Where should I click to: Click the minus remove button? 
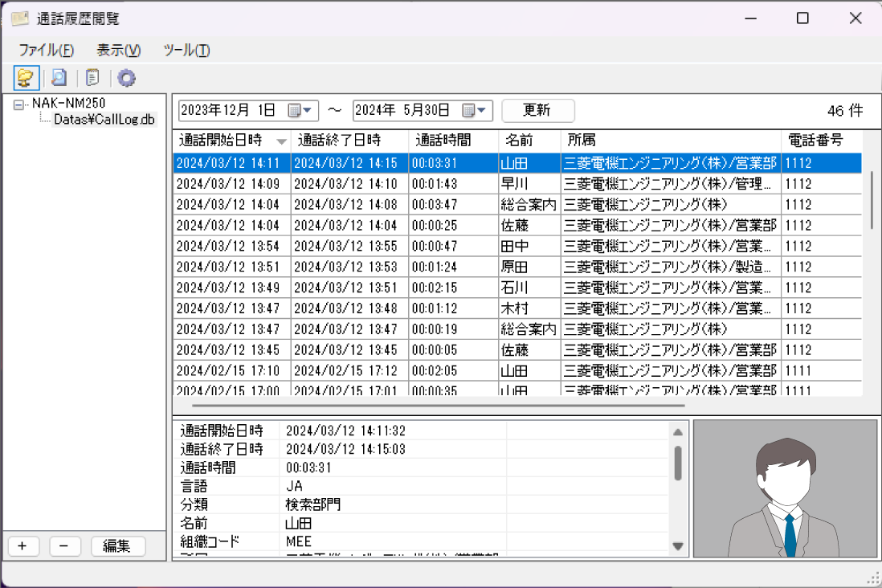coord(64,546)
